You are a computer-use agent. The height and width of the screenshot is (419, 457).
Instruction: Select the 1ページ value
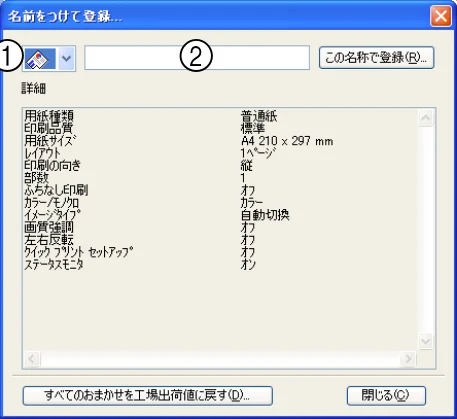(258, 153)
